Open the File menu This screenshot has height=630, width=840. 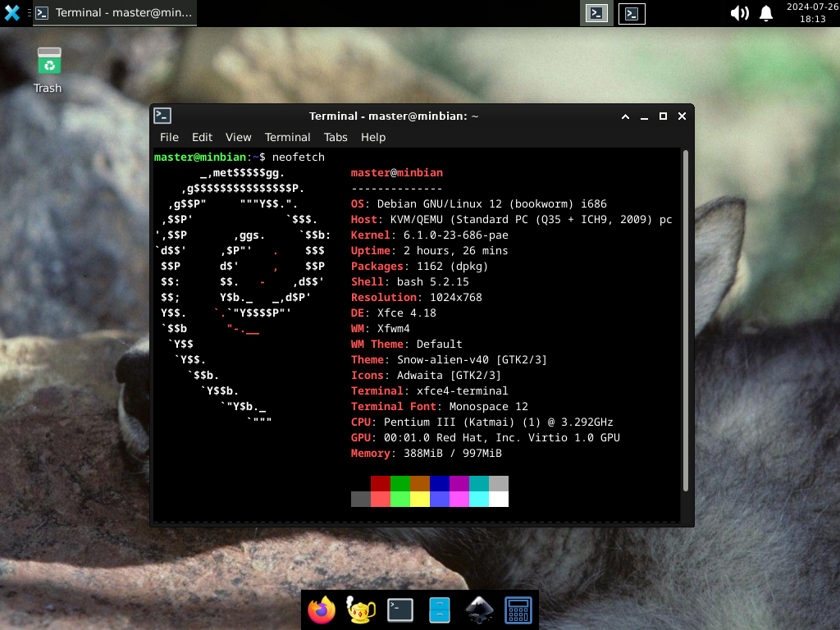tap(169, 137)
